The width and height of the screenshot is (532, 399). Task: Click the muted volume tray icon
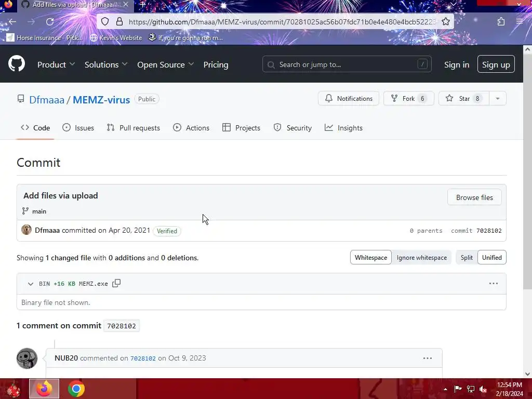click(x=483, y=389)
